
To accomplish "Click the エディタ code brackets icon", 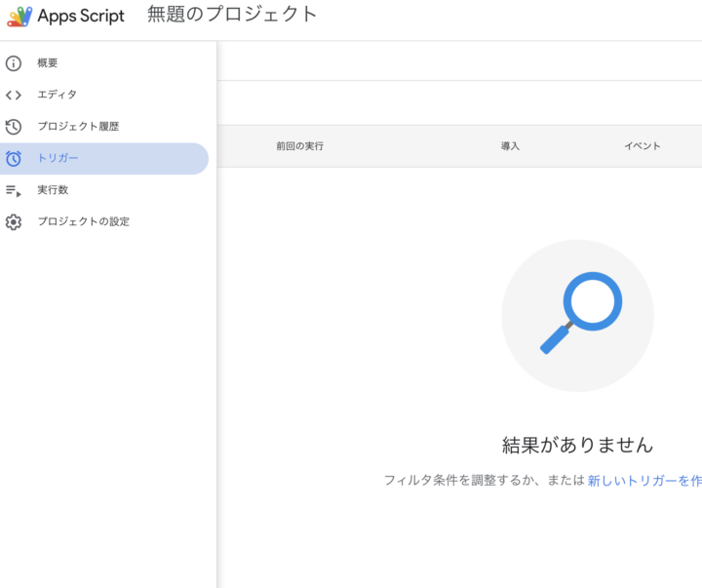I will [14, 95].
